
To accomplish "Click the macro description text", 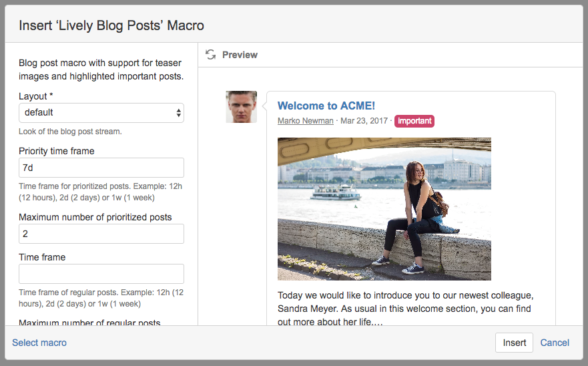I will coord(101,69).
